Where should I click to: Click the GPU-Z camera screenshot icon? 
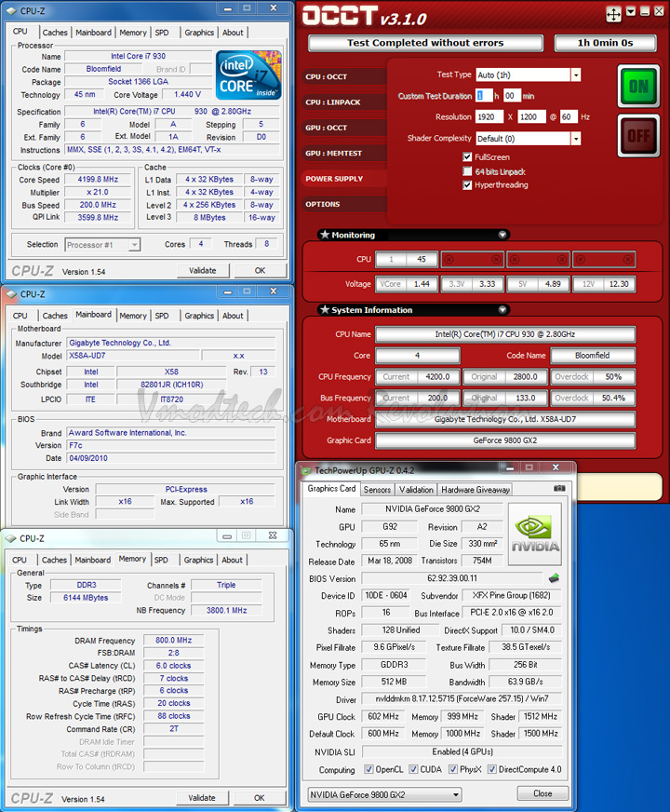pos(559,488)
